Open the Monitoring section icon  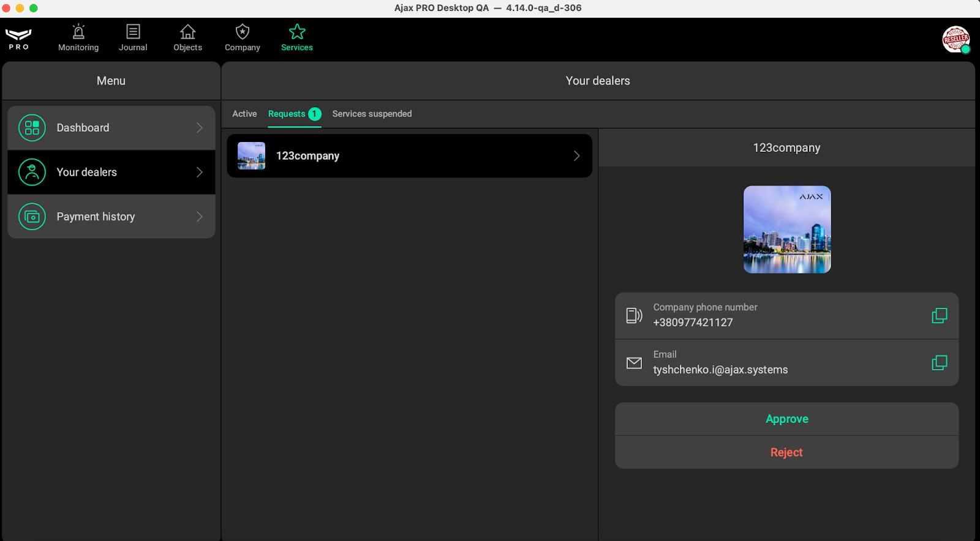78,32
